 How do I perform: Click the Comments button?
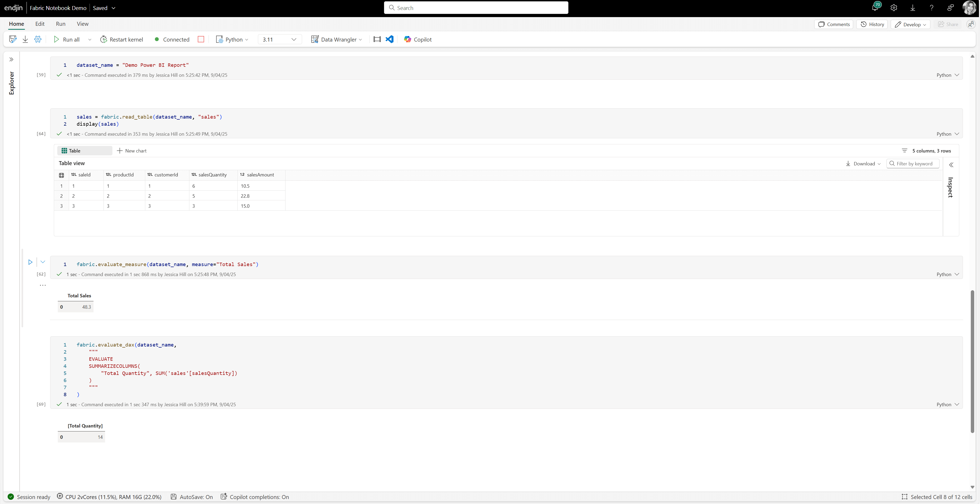(x=834, y=24)
